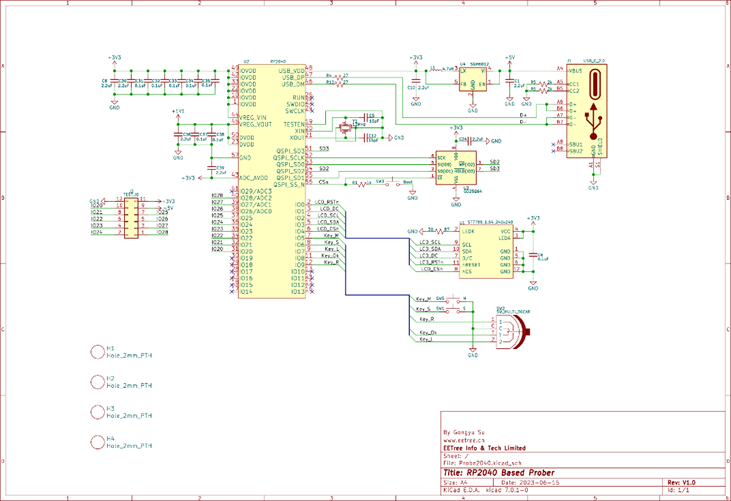Click the H1 mounting hole circle
Viewport: 731px width, 501px height.
97,352
